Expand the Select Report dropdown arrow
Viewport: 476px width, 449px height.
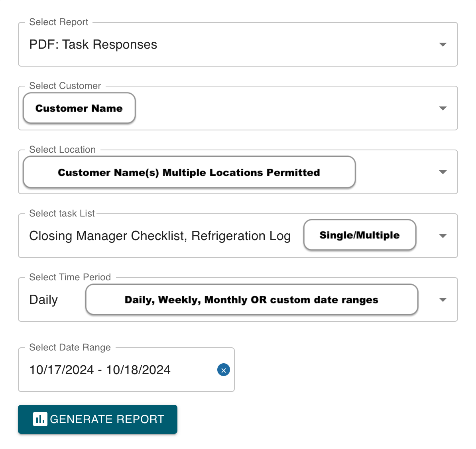[x=443, y=45]
